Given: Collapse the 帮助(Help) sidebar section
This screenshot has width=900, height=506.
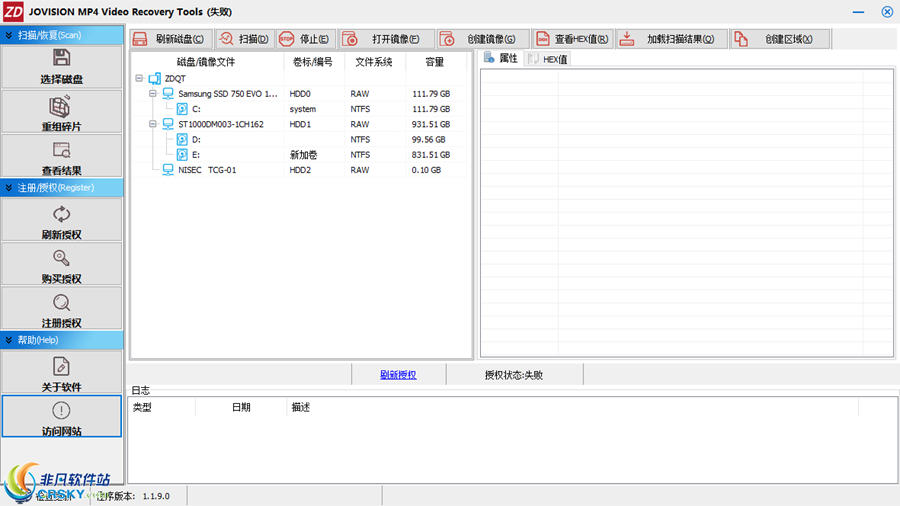Looking at the screenshot, I should tap(61, 340).
